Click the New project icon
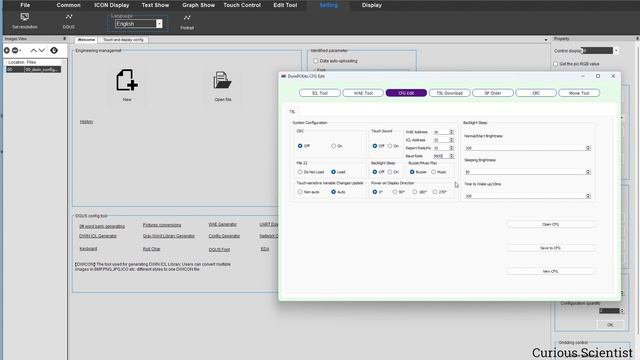The width and height of the screenshot is (640, 360). (x=127, y=80)
